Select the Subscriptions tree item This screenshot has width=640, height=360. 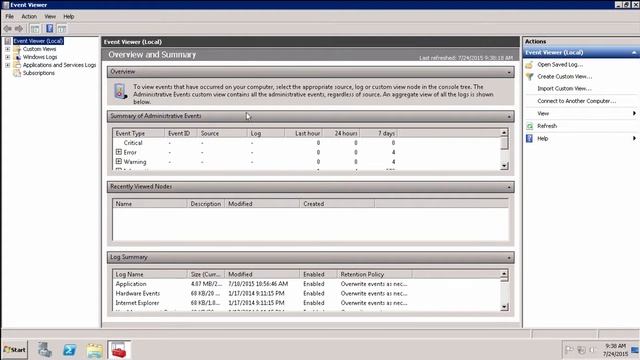(x=38, y=73)
